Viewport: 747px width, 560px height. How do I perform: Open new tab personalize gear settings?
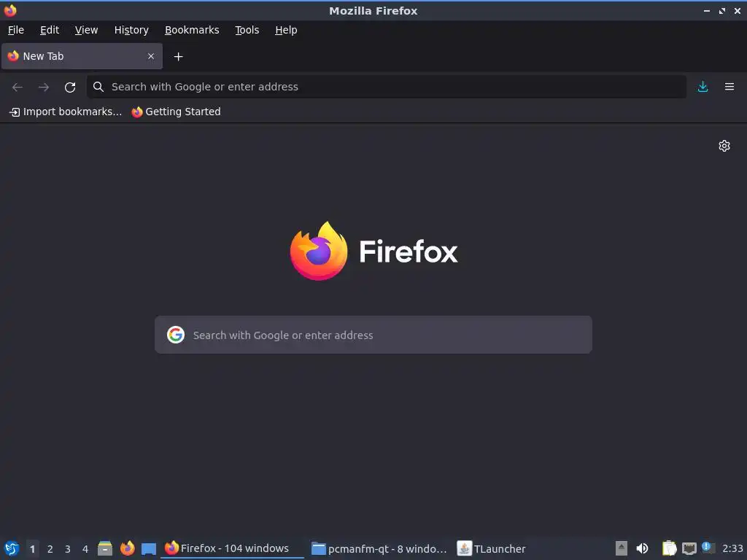click(x=724, y=146)
